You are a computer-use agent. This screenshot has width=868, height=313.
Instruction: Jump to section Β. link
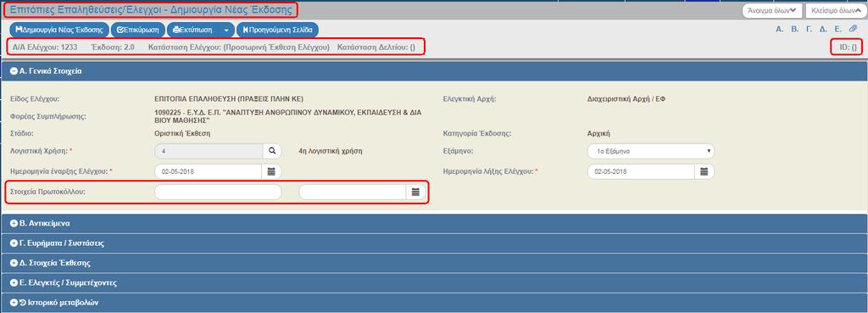(x=794, y=30)
